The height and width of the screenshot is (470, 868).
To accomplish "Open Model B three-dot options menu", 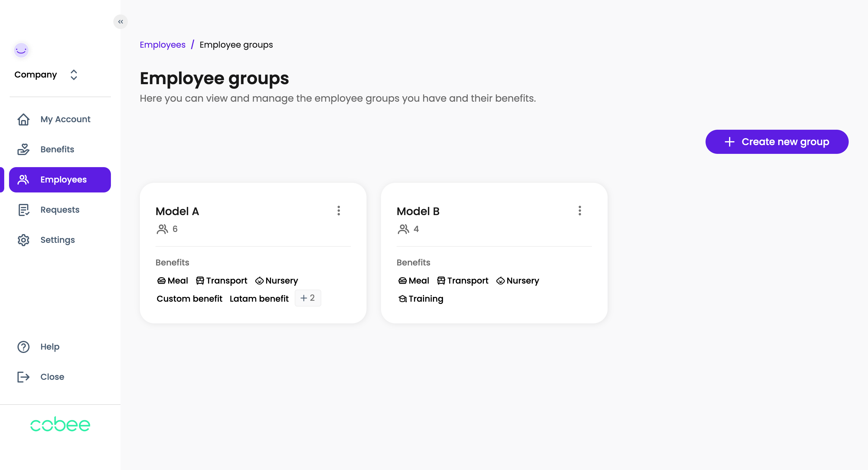I will click(x=580, y=211).
